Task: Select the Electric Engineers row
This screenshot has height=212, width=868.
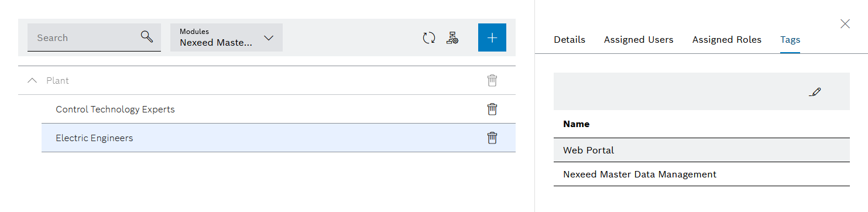Action: (x=279, y=138)
